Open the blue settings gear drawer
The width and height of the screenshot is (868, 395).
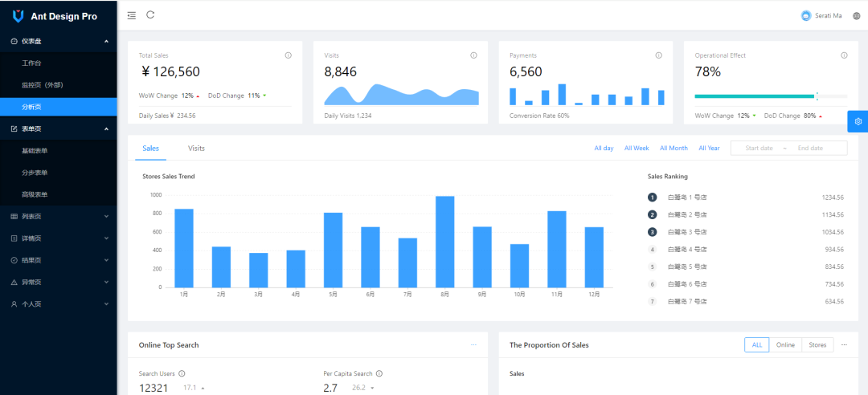pos(858,121)
